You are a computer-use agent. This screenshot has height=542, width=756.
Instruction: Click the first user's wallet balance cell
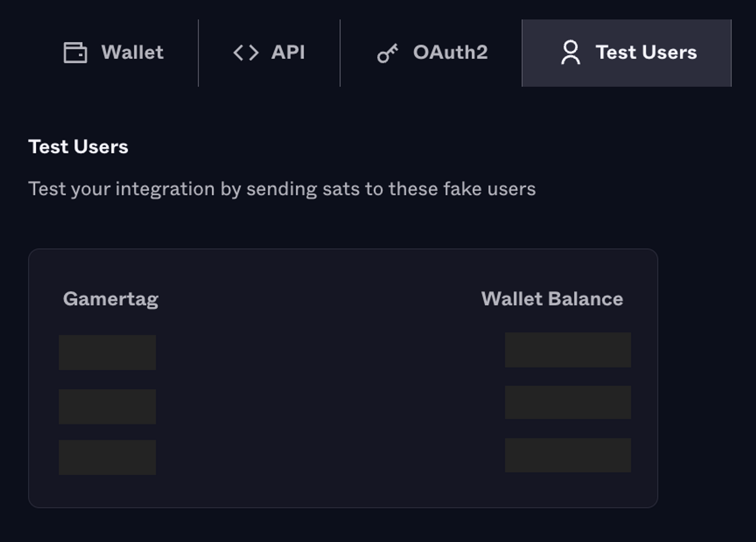click(x=568, y=350)
